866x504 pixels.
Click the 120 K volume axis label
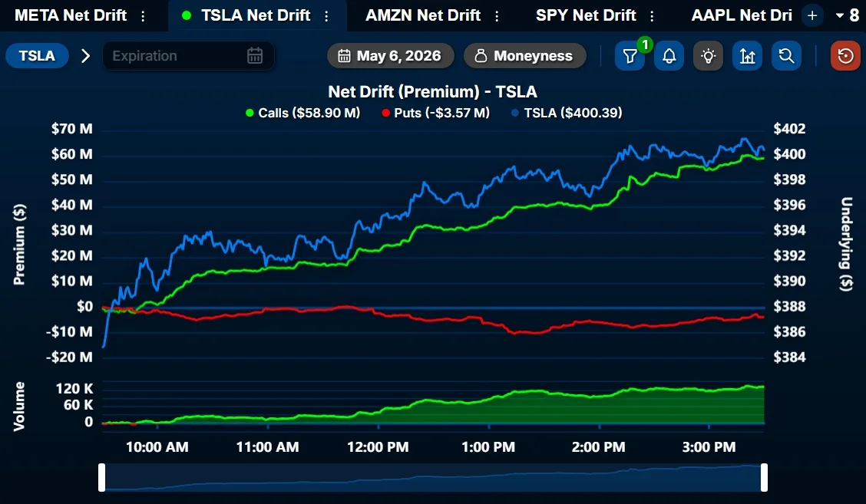click(74, 389)
